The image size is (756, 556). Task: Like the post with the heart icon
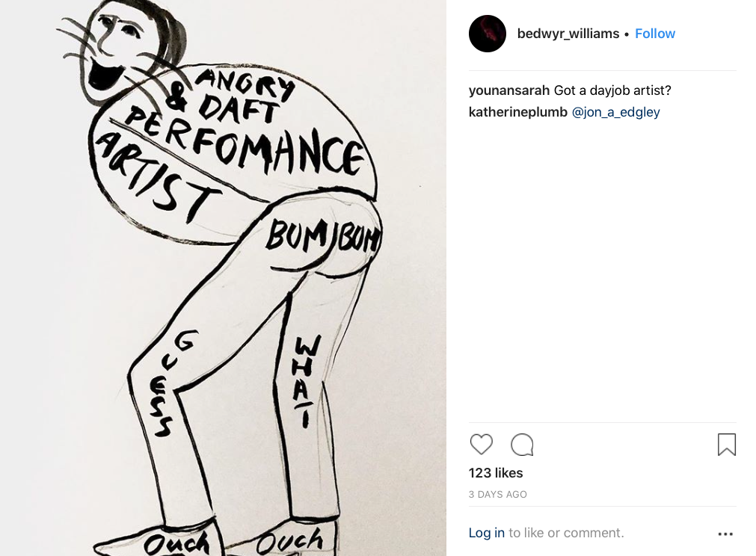(481, 444)
